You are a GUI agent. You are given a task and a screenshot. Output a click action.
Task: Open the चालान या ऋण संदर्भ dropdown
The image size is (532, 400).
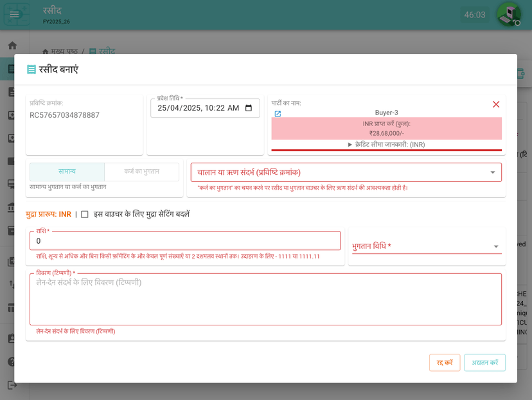coord(346,172)
